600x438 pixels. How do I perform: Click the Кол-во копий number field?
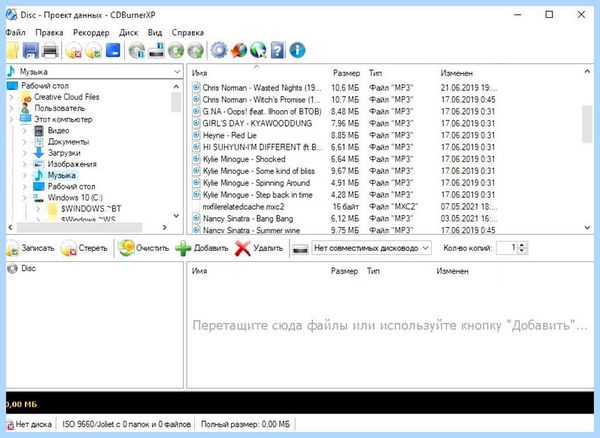(507, 248)
